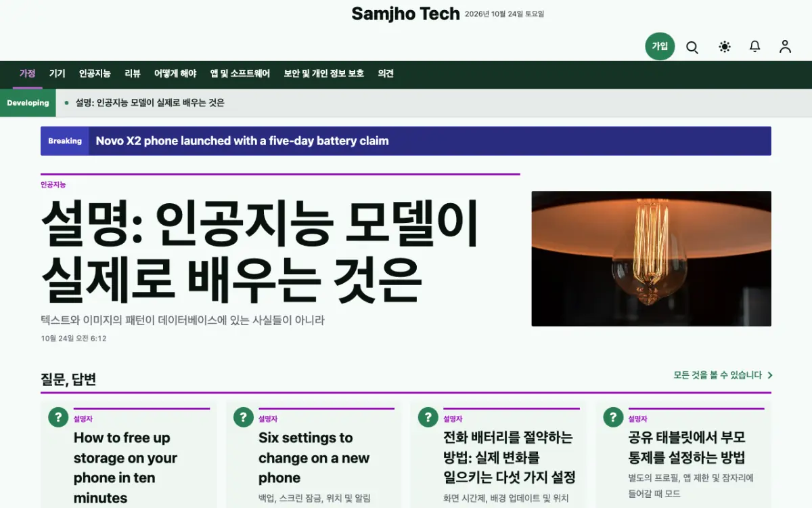
Task: Open the 기기 navigation item
Action: (57, 74)
